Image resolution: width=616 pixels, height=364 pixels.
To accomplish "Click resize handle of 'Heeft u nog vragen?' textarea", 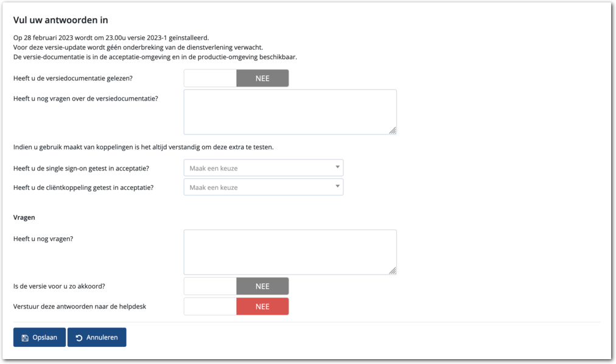I will 393,270.
